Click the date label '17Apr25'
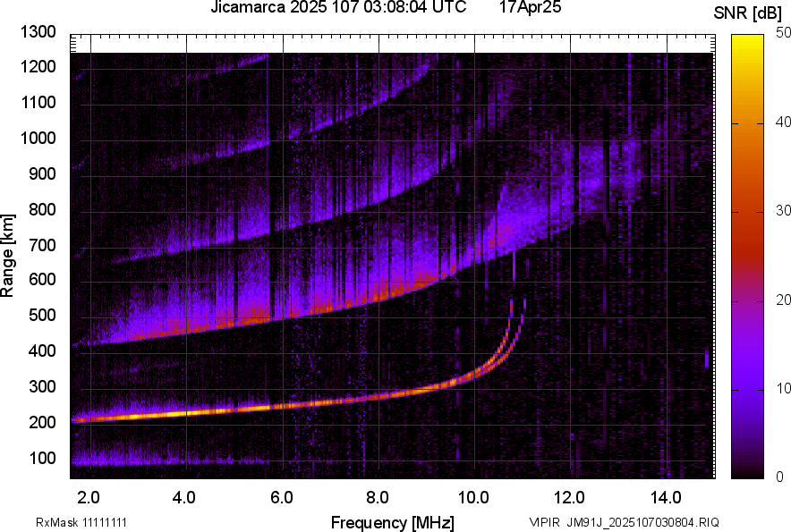Screen dimensions: 791x532 coord(531,7)
